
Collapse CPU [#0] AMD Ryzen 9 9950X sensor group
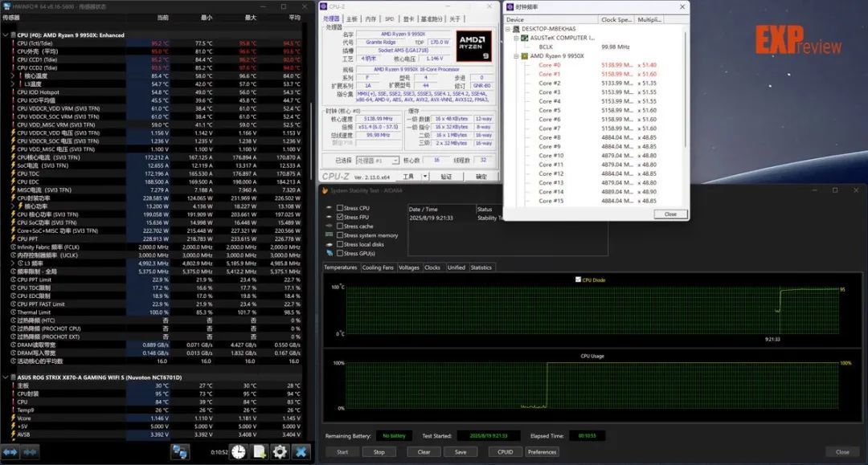coord(6,35)
